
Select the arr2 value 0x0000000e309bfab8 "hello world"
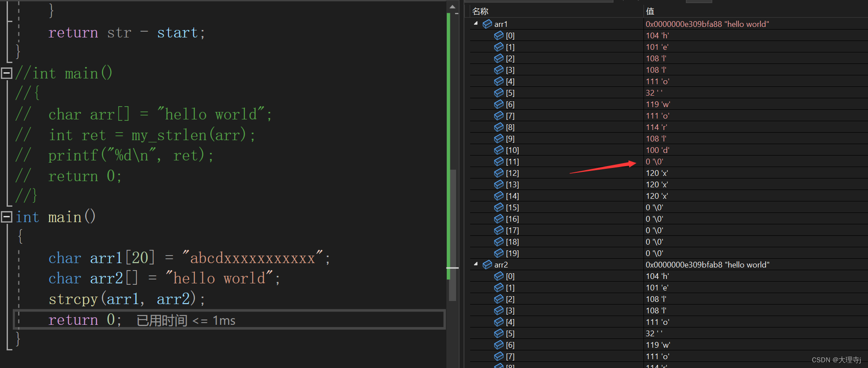707,265
